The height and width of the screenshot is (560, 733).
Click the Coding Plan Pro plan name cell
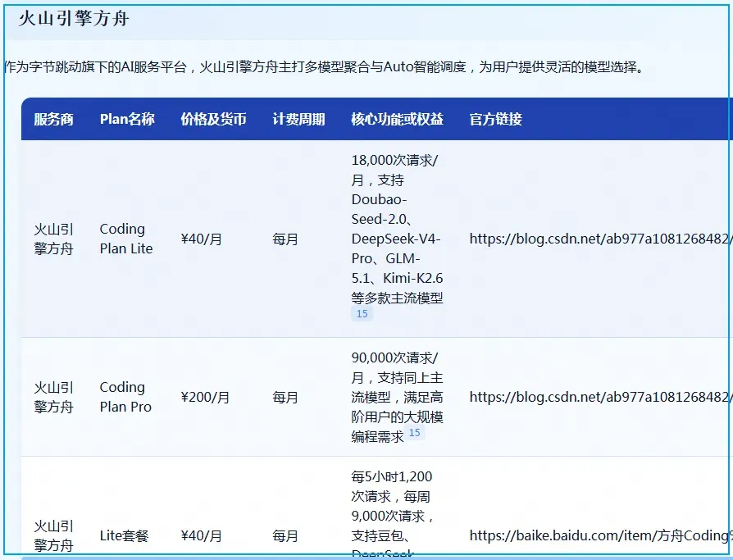(x=125, y=397)
